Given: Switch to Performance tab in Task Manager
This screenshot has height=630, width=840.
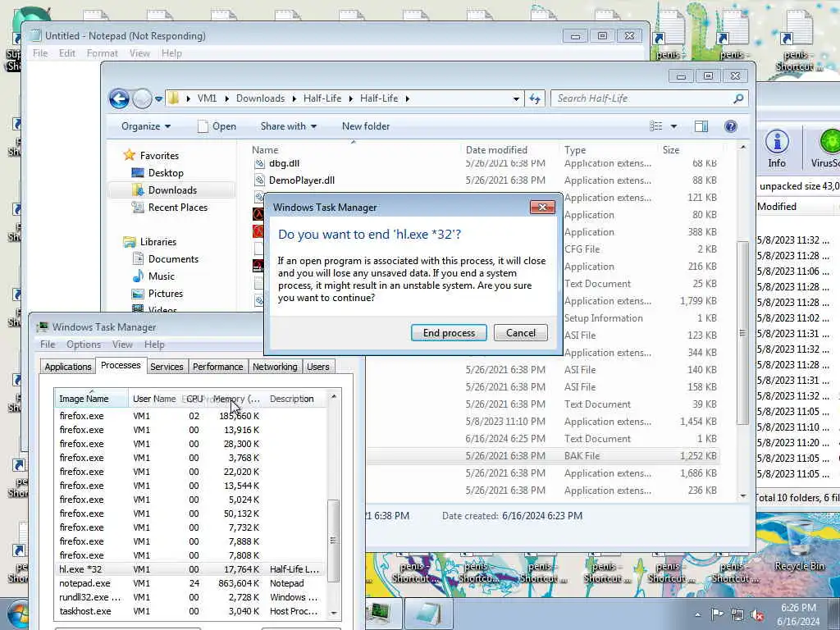Looking at the screenshot, I should pyautogui.click(x=217, y=367).
